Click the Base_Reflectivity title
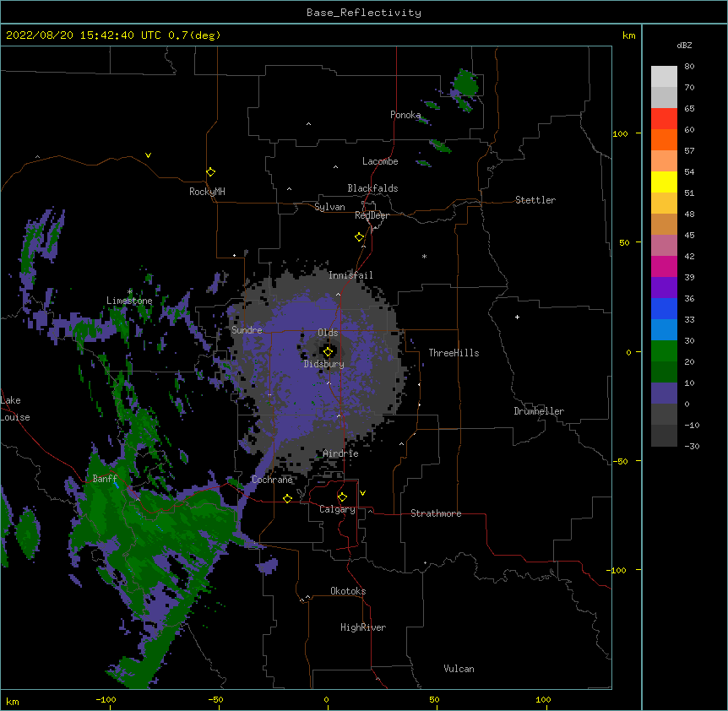Screen dimensions: 728x711 point(364,13)
